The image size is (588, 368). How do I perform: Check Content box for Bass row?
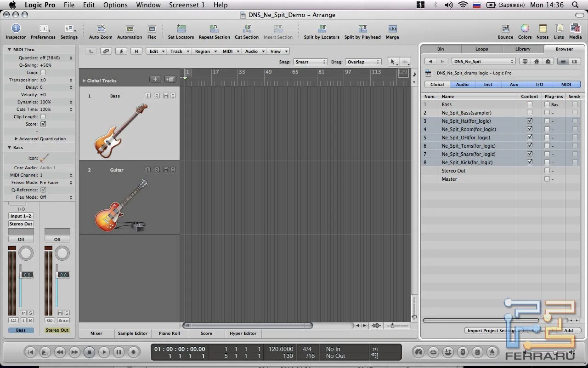point(530,104)
